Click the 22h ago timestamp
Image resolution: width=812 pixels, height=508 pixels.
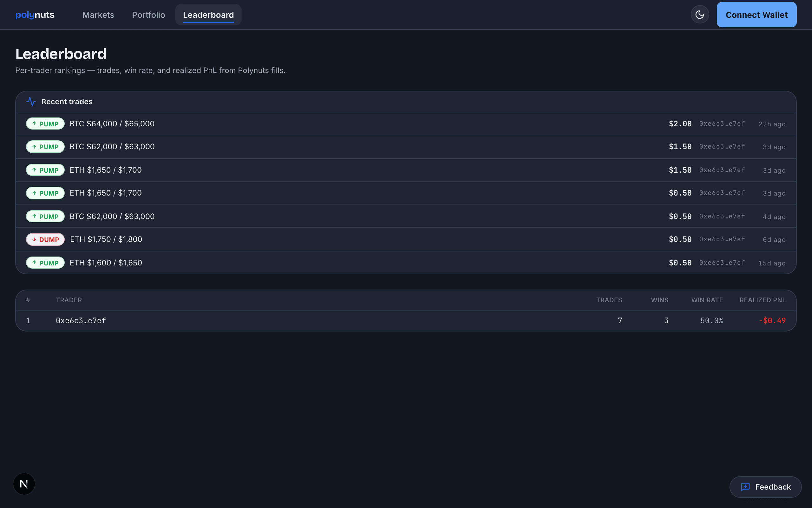pos(772,124)
